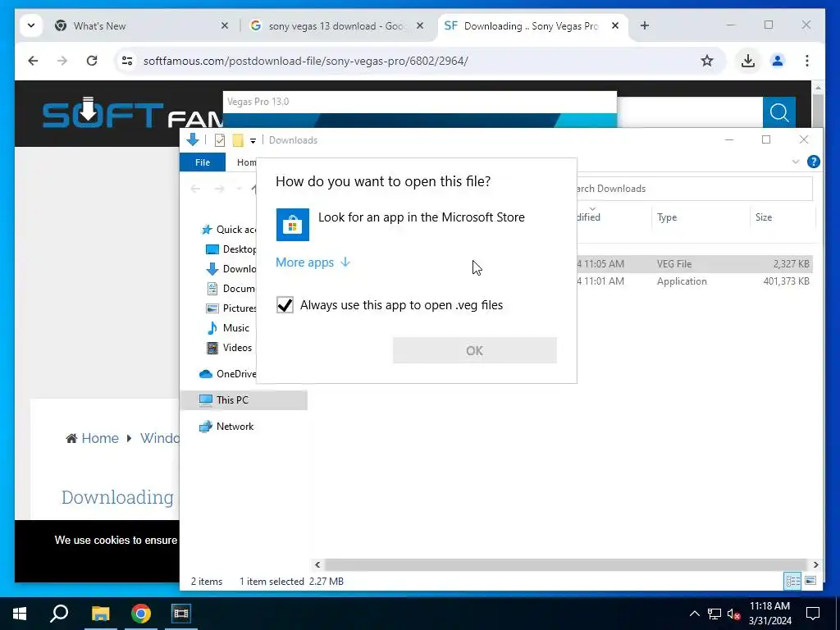Image resolution: width=840 pixels, height=630 pixels.
Task: Expand More apps list
Action: 313,262
